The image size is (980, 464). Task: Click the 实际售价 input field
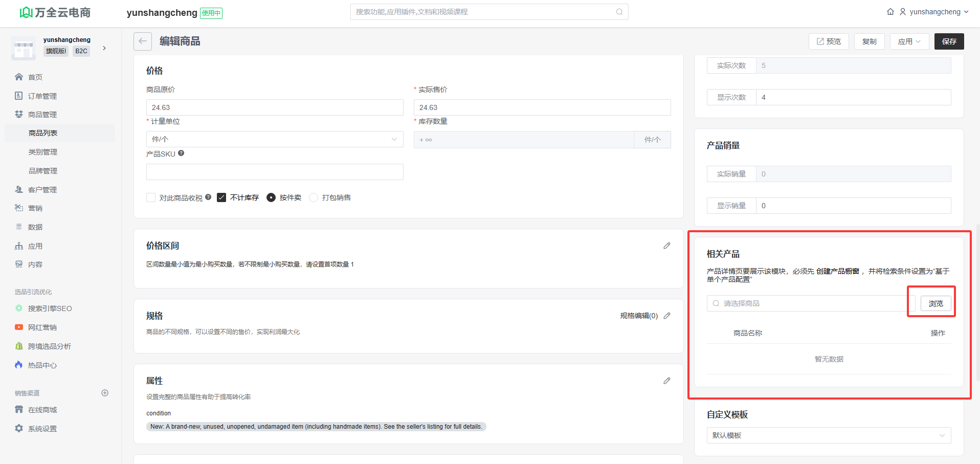542,107
